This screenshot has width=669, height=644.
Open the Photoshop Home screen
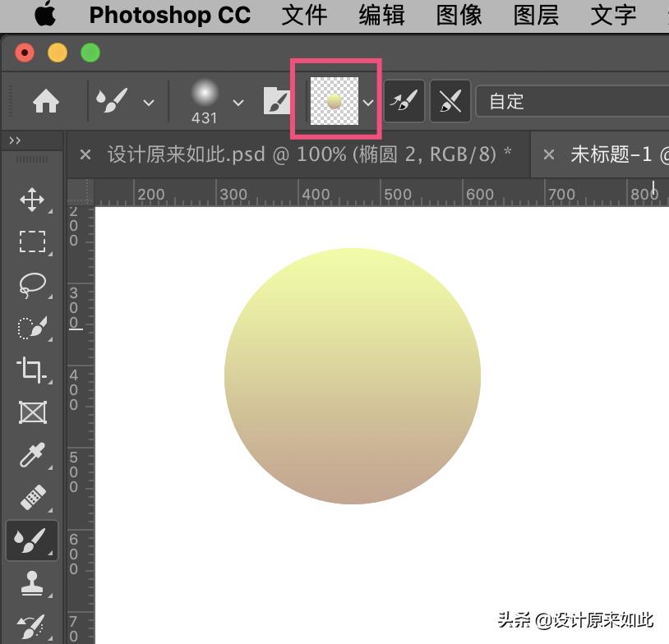click(47, 101)
